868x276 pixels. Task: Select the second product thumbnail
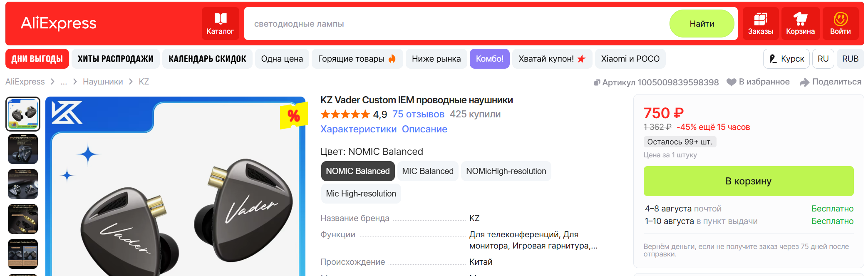point(23,149)
